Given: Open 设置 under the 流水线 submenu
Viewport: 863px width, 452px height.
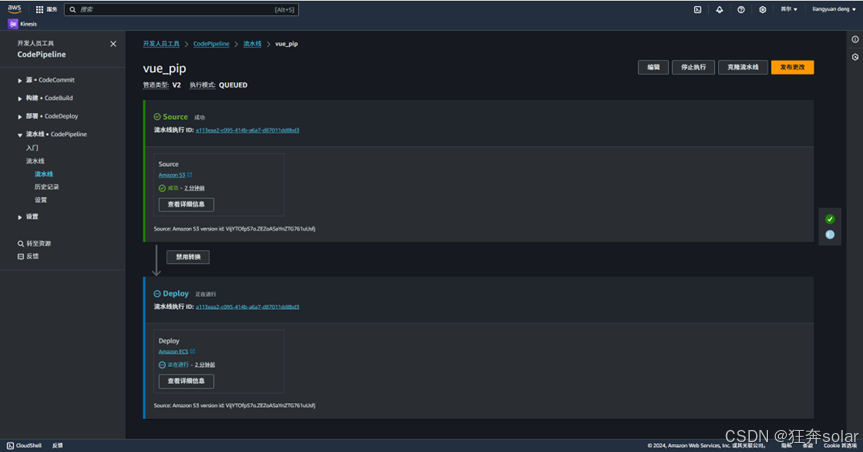Looking at the screenshot, I should pos(41,200).
